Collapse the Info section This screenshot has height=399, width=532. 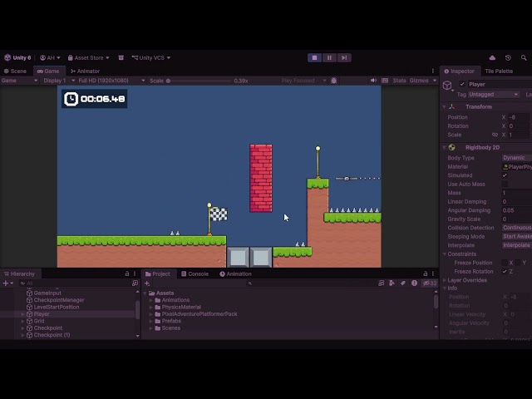[x=444, y=288]
